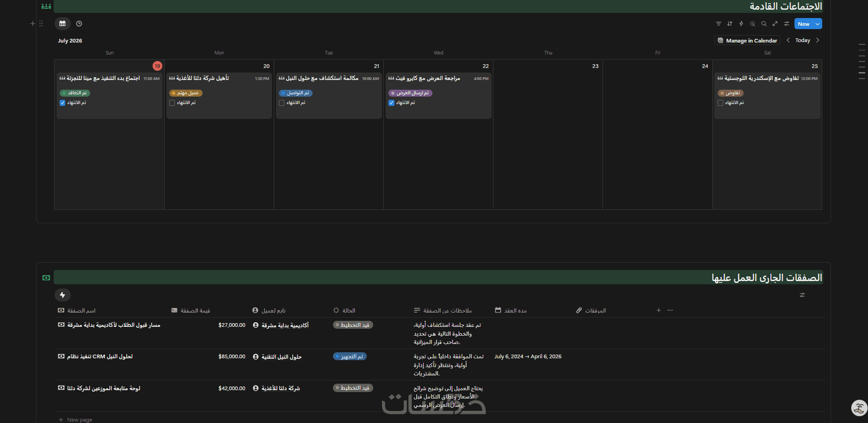Go to previous week with left chevron

click(x=788, y=40)
